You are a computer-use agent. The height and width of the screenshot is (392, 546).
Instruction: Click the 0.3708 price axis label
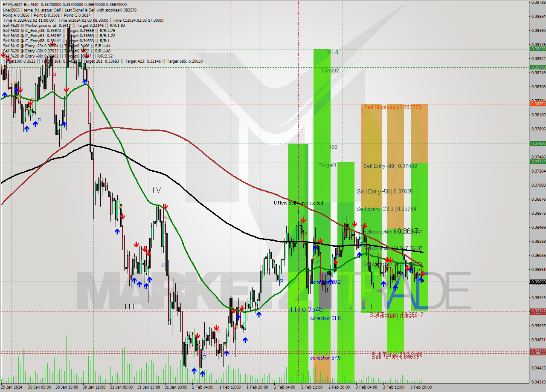coord(538,185)
